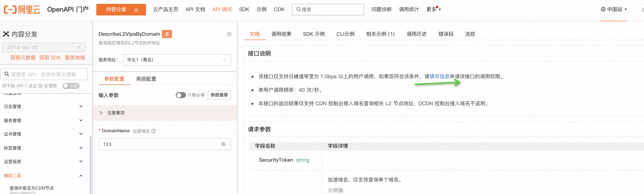The height and width of the screenshot is (194, 644).
Task: Click SecurityToken field name
Action: pyautogui.click(x=276, y=160)
